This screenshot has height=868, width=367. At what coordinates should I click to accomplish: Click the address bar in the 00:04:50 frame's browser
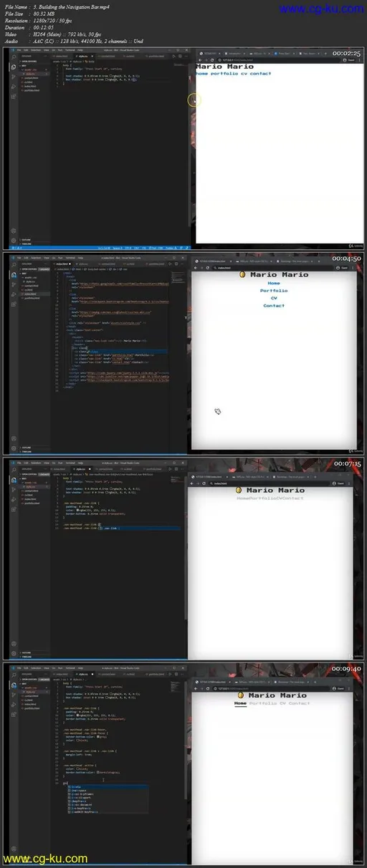click(x=272, y=268)
